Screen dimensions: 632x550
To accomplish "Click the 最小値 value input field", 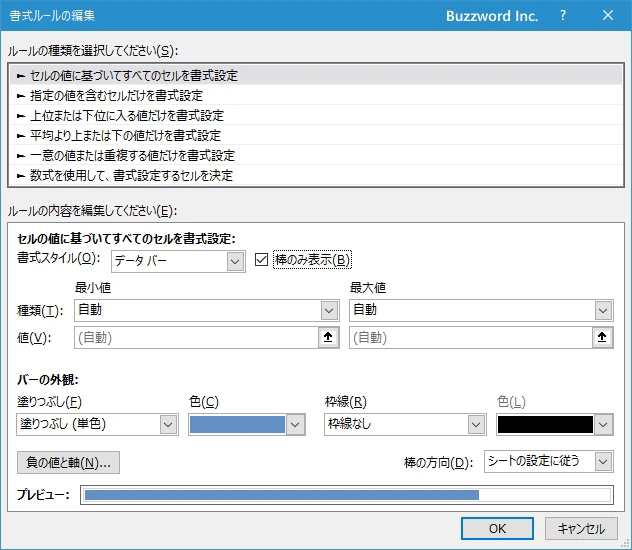I will [x=197, y=337].
